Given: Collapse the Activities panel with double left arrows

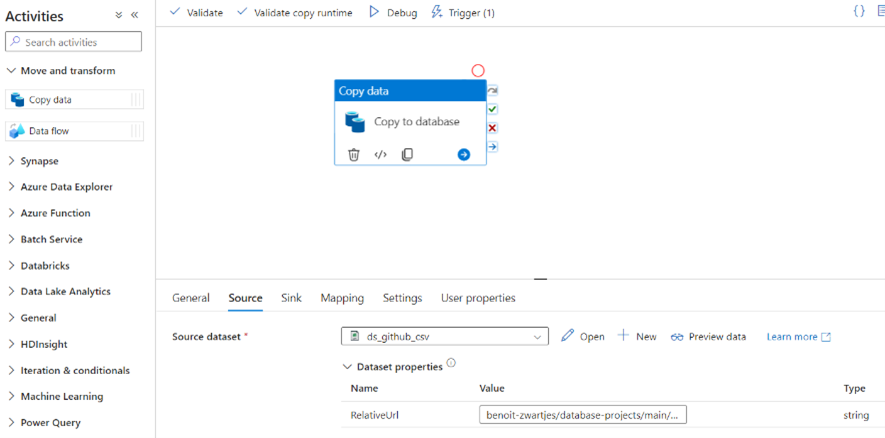Looking at the screenshot, I should 134,15.
